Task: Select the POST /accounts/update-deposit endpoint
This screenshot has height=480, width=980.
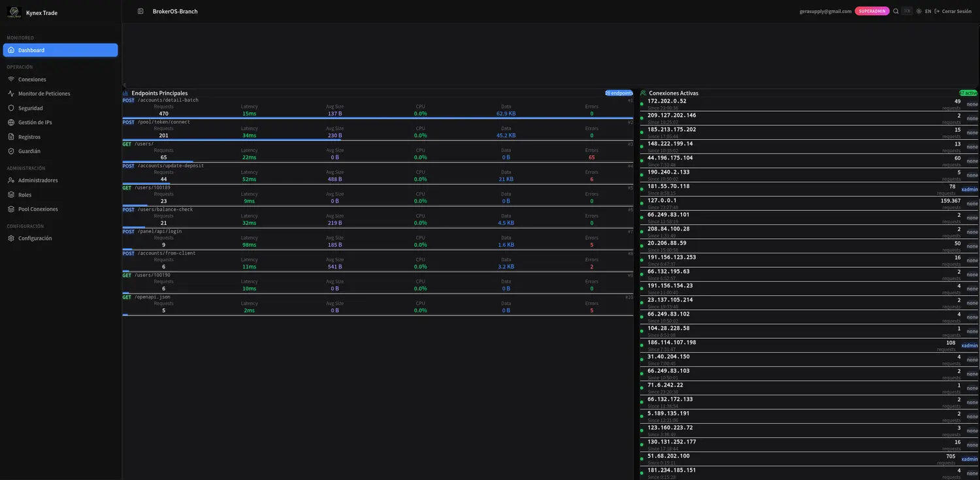Action: [x=378, y=174]
